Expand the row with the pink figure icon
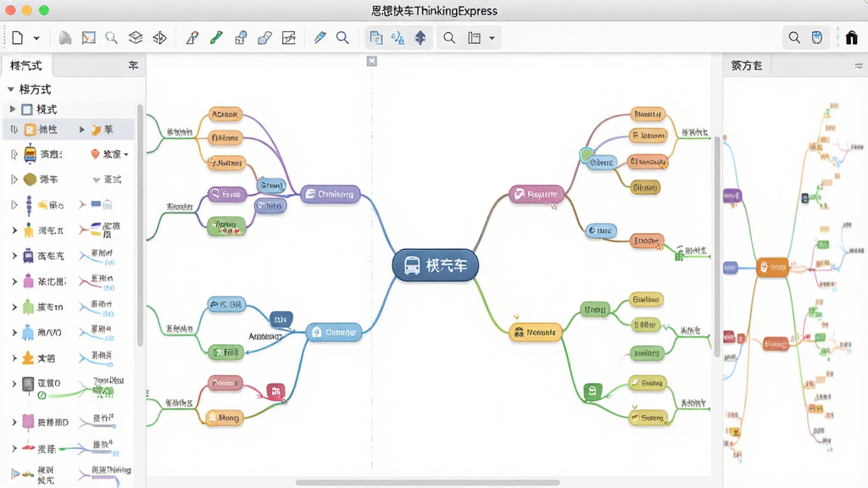 point(15,281)
